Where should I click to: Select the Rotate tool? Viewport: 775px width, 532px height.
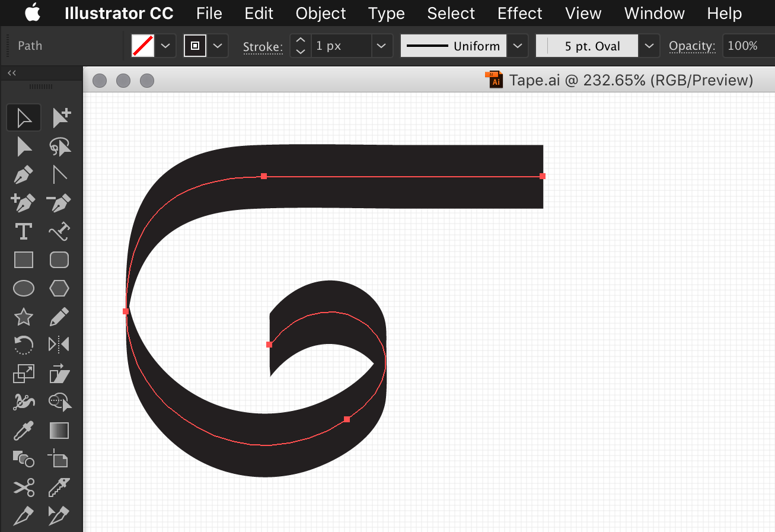[23, 345]
